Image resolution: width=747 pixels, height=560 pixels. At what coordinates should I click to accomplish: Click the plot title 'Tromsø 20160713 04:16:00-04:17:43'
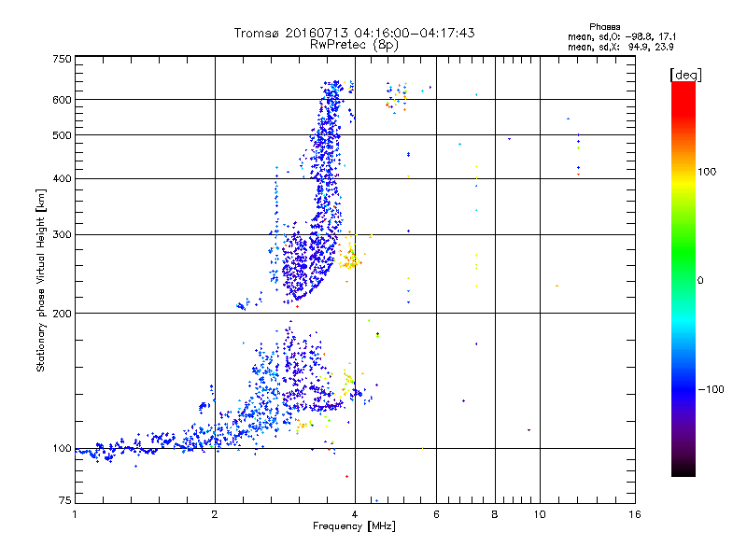pos(354,33)
